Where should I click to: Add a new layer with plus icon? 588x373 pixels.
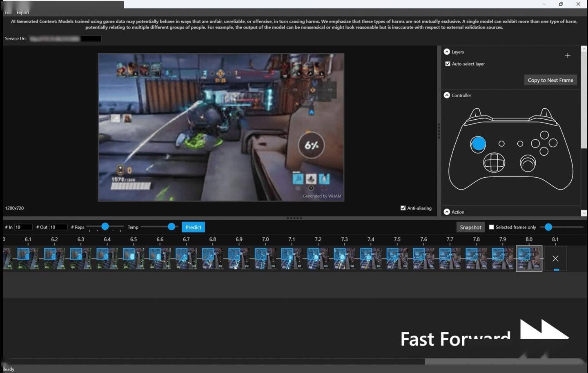[x=568, y=56]
